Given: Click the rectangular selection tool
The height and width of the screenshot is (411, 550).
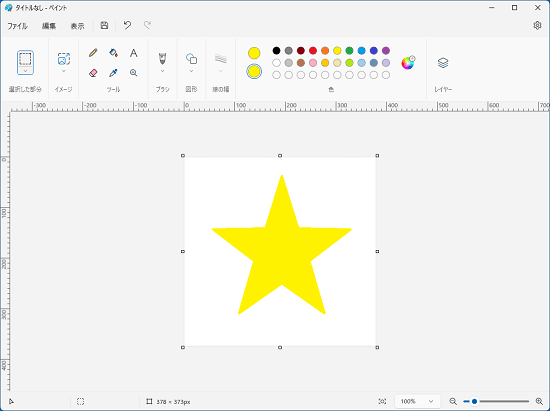Looking at the screenshot, I should coord(25,59).
